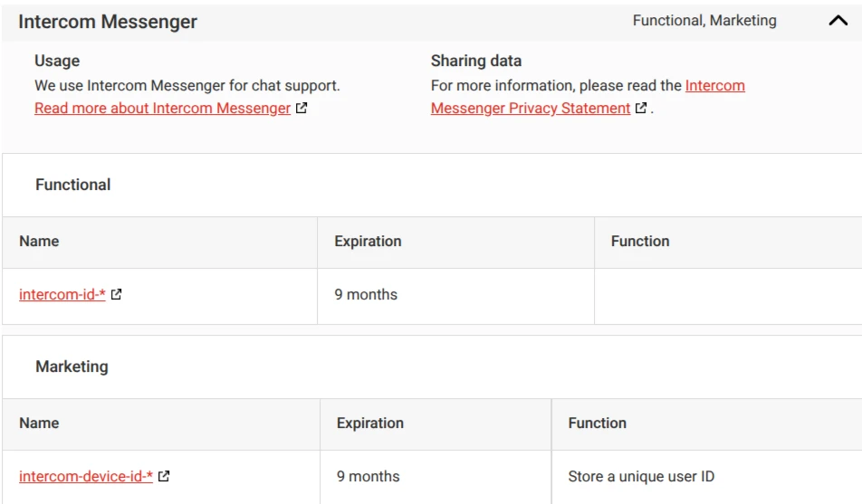Click 'Expiration' column header in Functional table
Viewport: 862px width, 504px height.
coord(368,242)
